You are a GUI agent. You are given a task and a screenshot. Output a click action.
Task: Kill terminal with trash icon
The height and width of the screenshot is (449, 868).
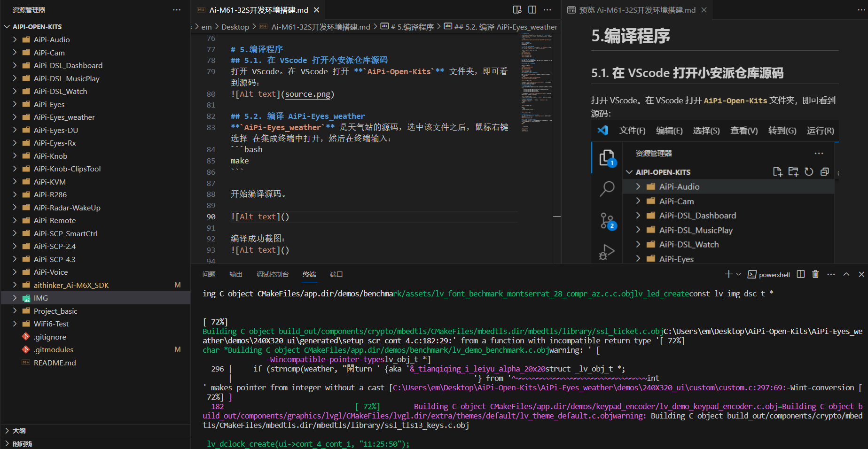[x=815, y=274]
